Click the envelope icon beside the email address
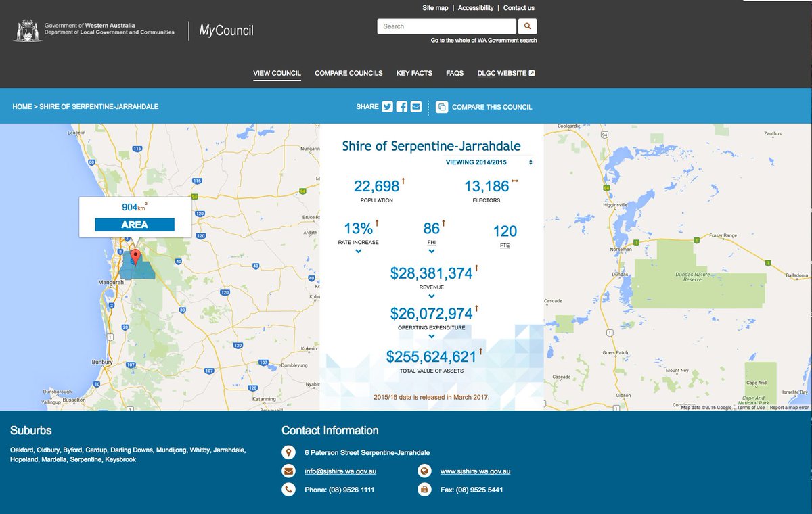 tap(290, 471)
